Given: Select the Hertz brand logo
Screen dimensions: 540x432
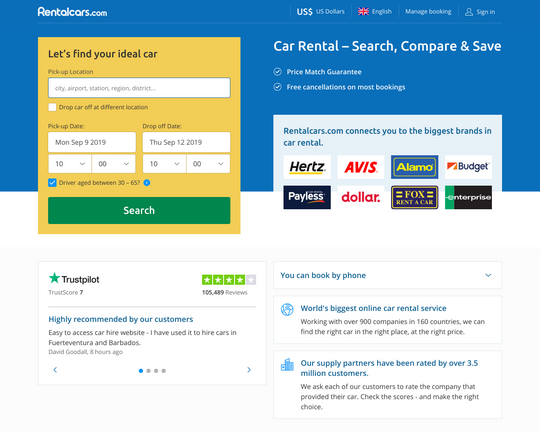Looking at the screenshot, I should click(x=307, y=167).
